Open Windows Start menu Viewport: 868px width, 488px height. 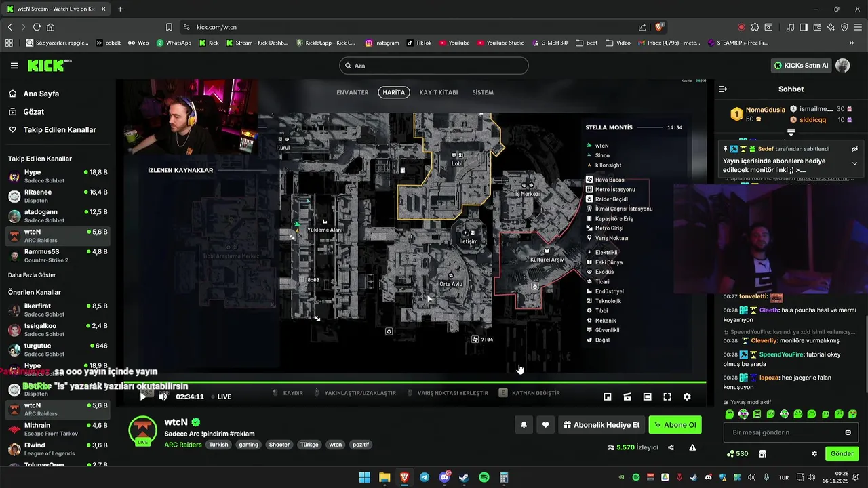pyautogui.click(x=364, y=477)
